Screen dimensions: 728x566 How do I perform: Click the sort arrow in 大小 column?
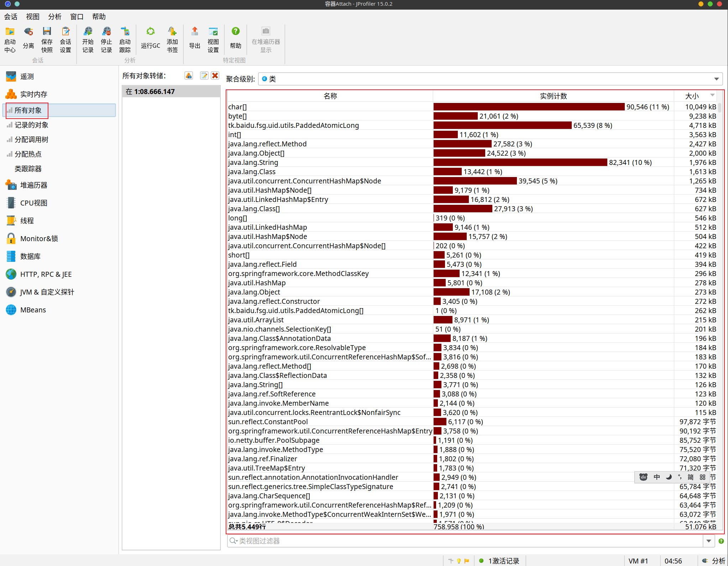712,95
